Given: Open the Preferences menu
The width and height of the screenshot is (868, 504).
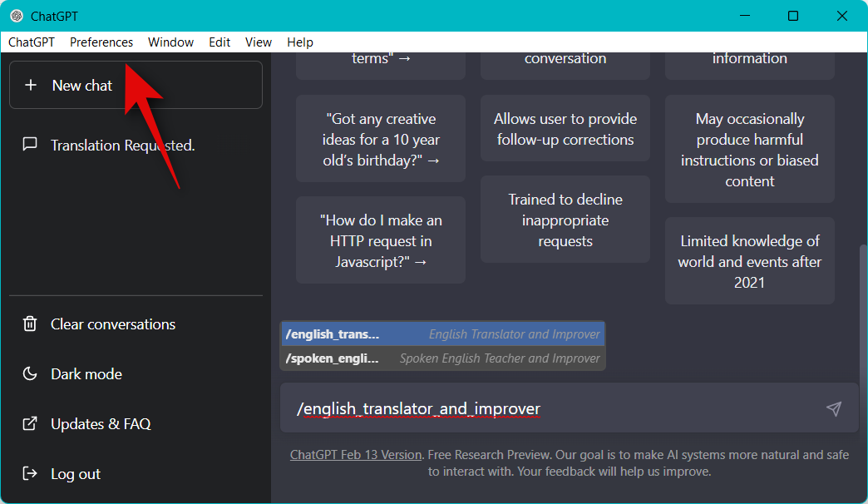Looking at the screenshot, I should coord(101,42).
